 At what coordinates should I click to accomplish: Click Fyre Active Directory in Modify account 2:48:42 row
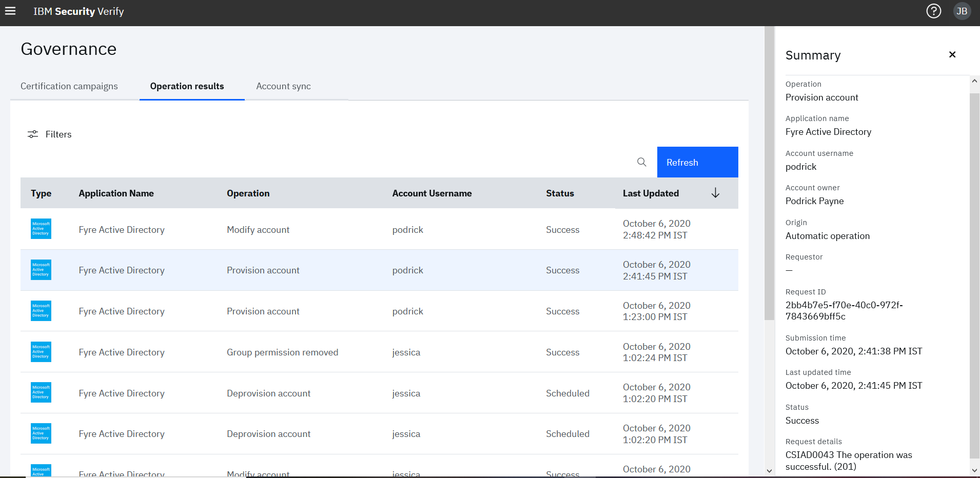click(122, 230)
